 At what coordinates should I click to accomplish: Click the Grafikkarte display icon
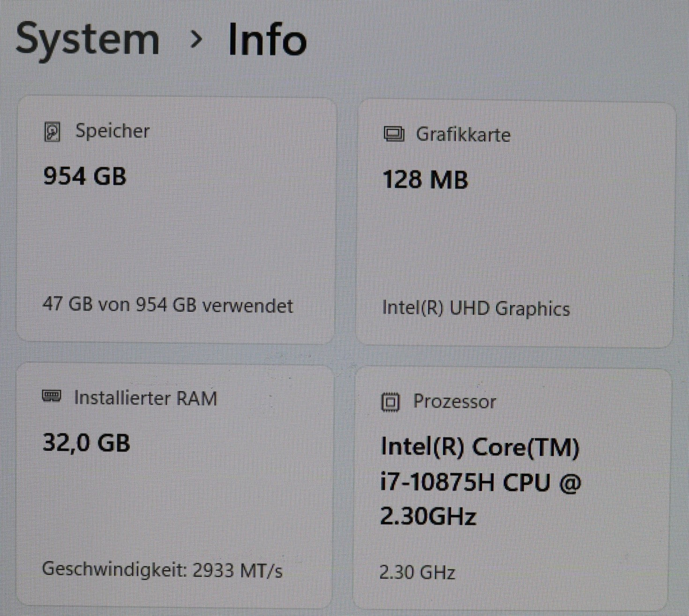394,135
